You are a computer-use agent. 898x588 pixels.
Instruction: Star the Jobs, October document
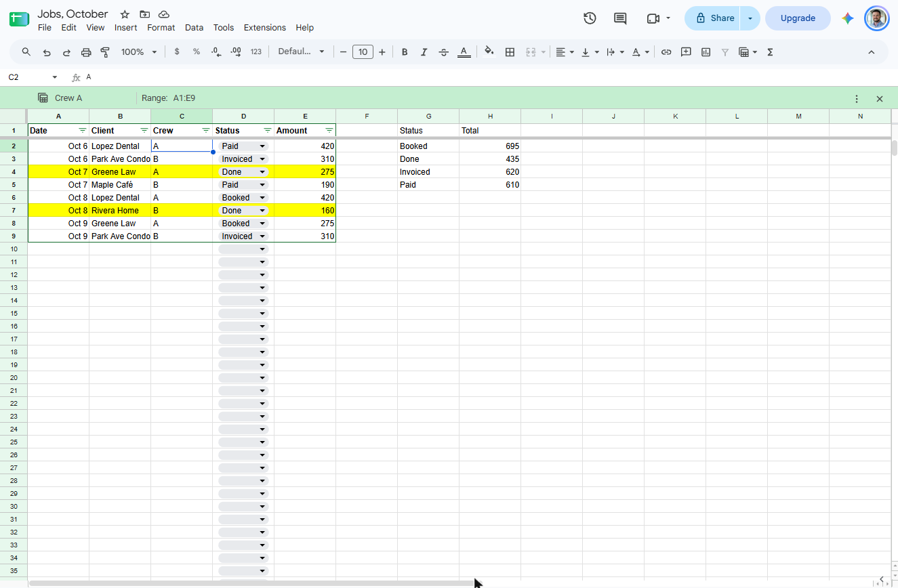125,14
